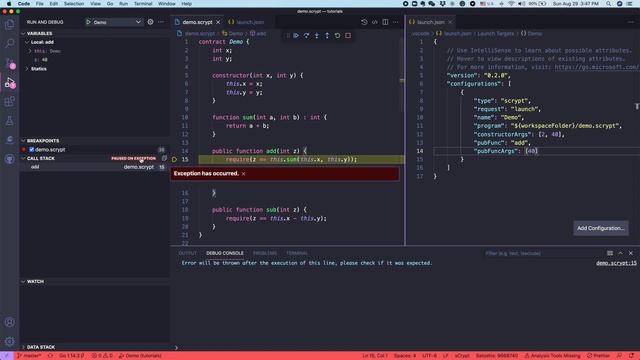Open launch.json via debug gear icon
Viewport: 640px width, 360px height.
click(150, 22)
